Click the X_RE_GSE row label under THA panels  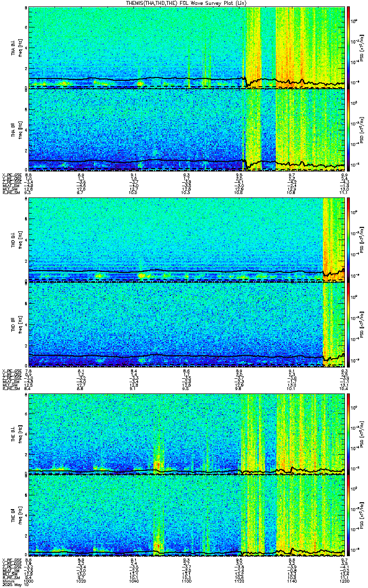[x=11, y=175]
